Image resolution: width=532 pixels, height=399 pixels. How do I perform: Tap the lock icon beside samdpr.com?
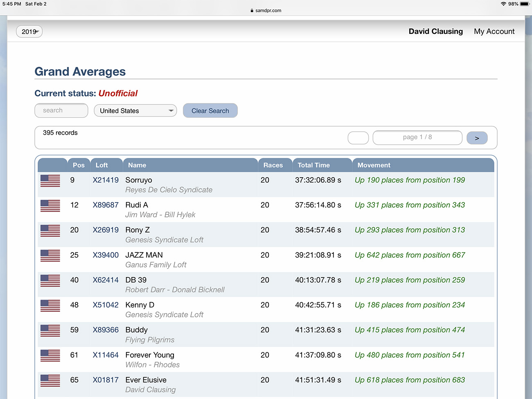(x=252, y=11)
